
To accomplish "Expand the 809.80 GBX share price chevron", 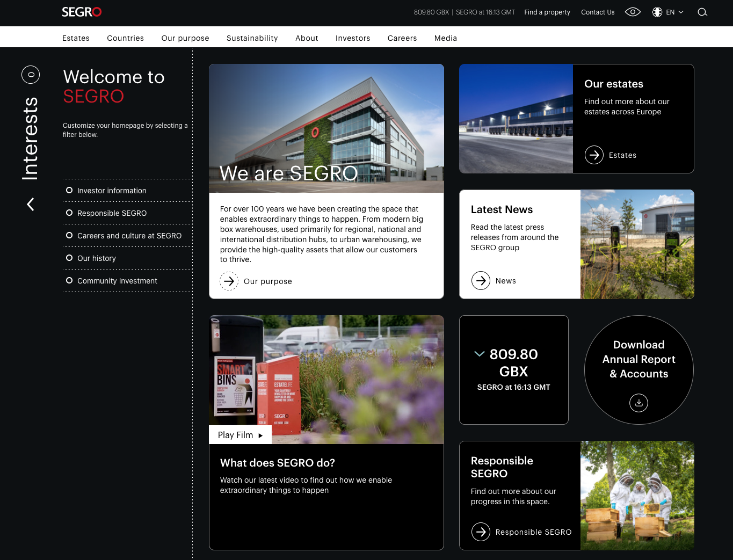I will [x=479, y=354].
